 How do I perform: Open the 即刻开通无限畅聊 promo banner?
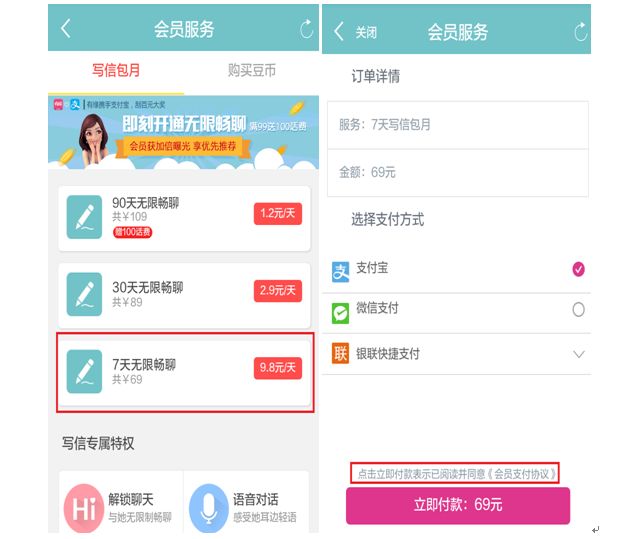[183, 132]
